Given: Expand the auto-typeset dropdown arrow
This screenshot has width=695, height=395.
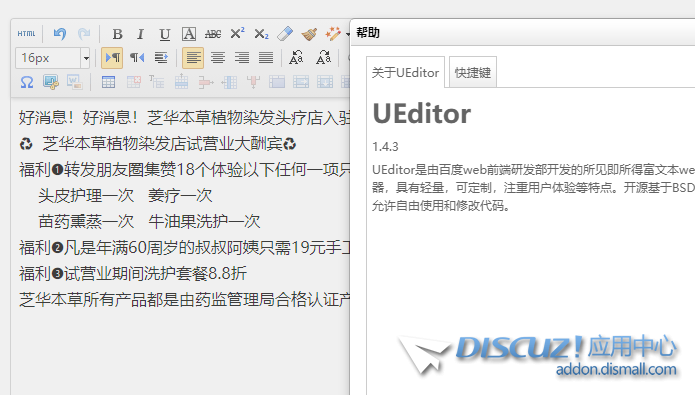Looking at the screenshot, I should pyautogui.click(x=348, y=34).
